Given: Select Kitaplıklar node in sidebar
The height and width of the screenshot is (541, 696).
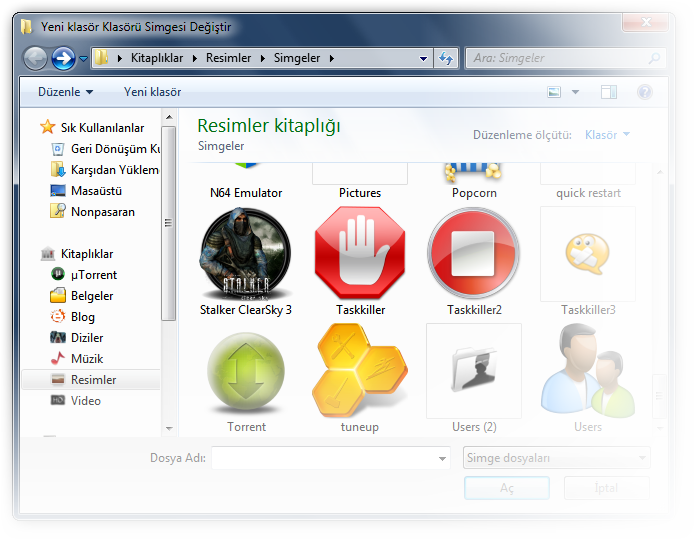Looking at the screenshot, I should [77, 254].
